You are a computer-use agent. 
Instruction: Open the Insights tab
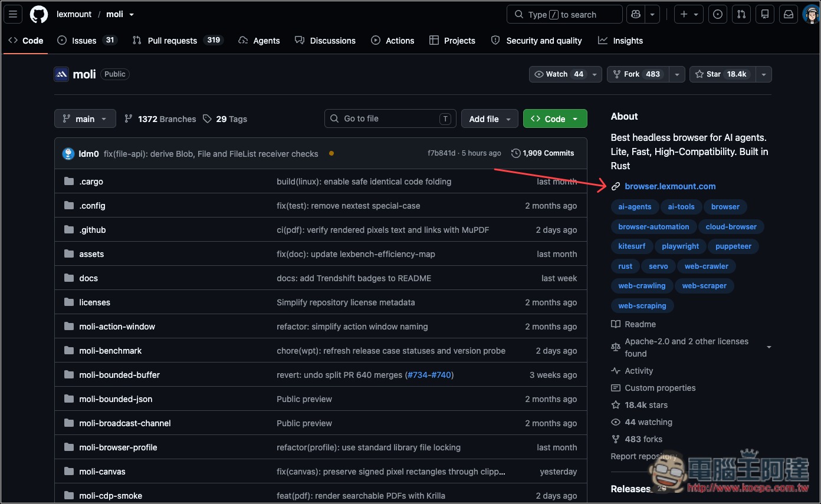[x=620, y=41]
